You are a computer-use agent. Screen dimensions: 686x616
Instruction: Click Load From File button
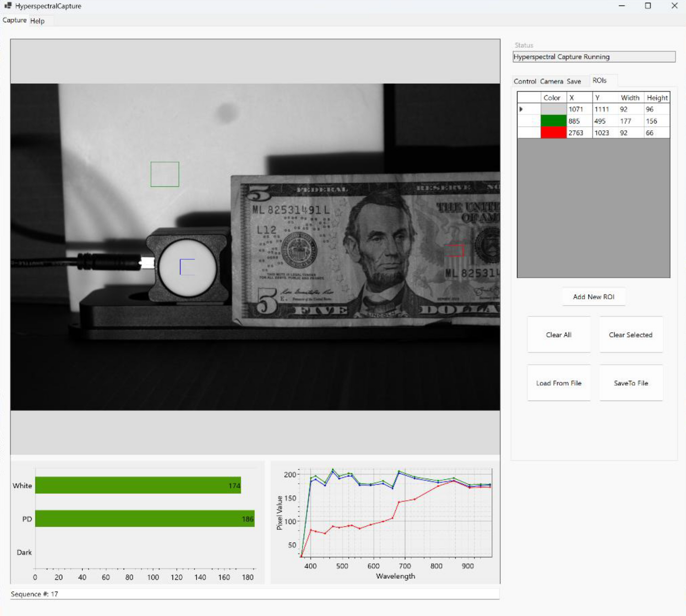(x=559, y=383)
